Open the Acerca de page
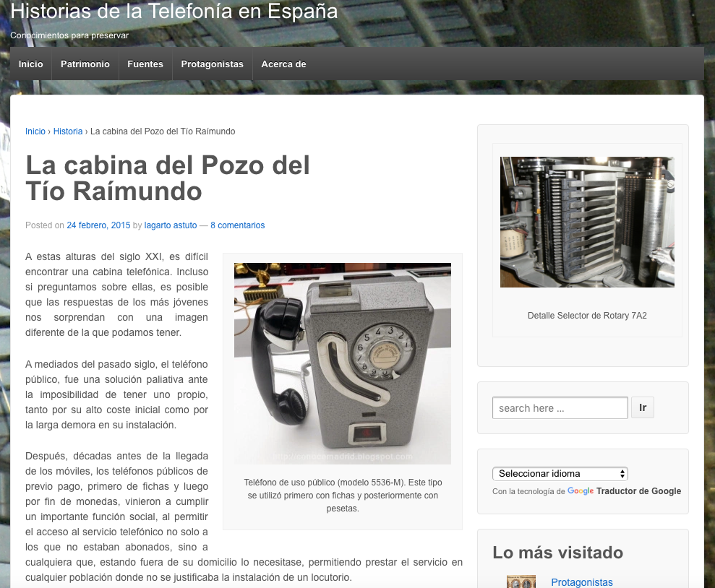This screenshot has height=588, width=715. tap(283, 64)
